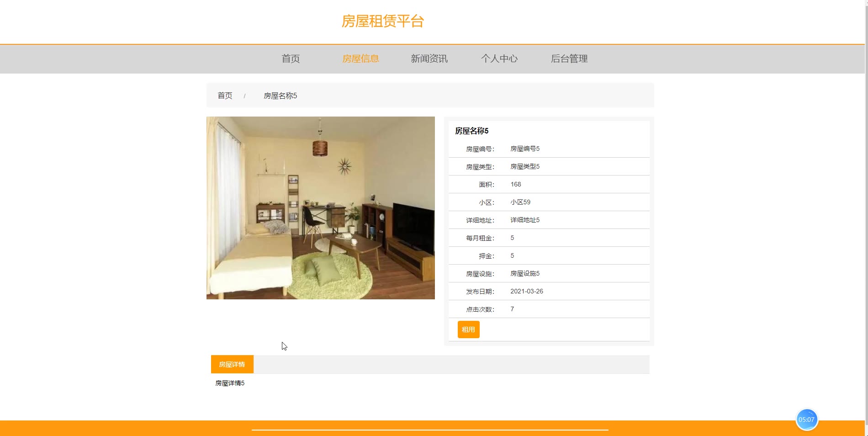Click the room photo thumbnail
868x436 pixels.
(321, 208)
